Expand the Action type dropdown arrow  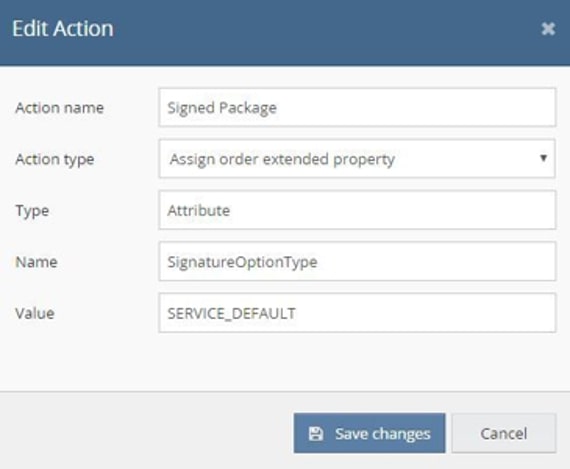point(543,158)
